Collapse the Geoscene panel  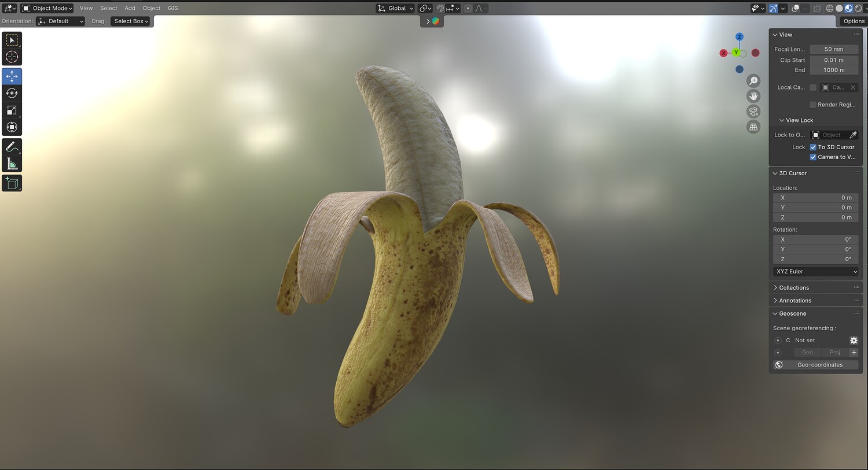pyautogui.click(x=775, y=314)
